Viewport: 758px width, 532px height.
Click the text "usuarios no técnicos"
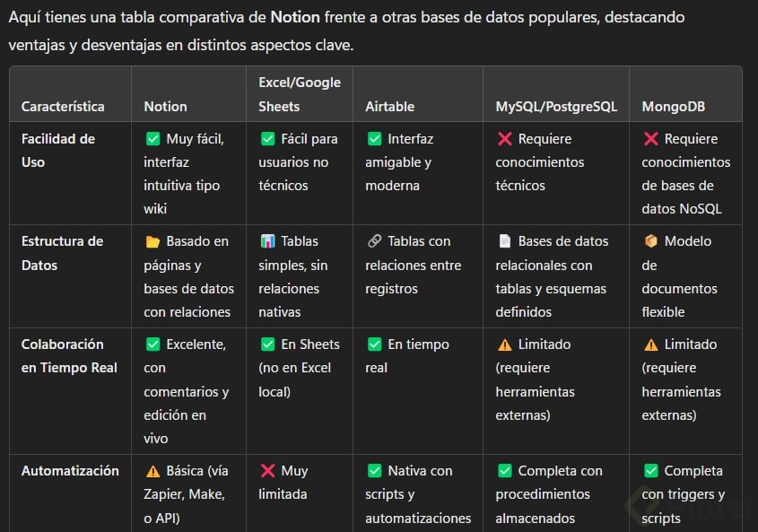(293, 174)
